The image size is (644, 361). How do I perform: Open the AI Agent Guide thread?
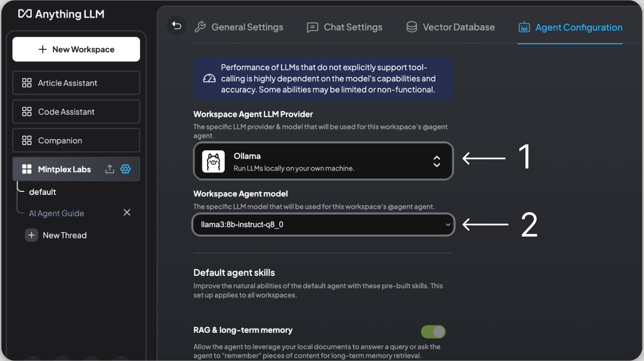click(x=57, y=213)
